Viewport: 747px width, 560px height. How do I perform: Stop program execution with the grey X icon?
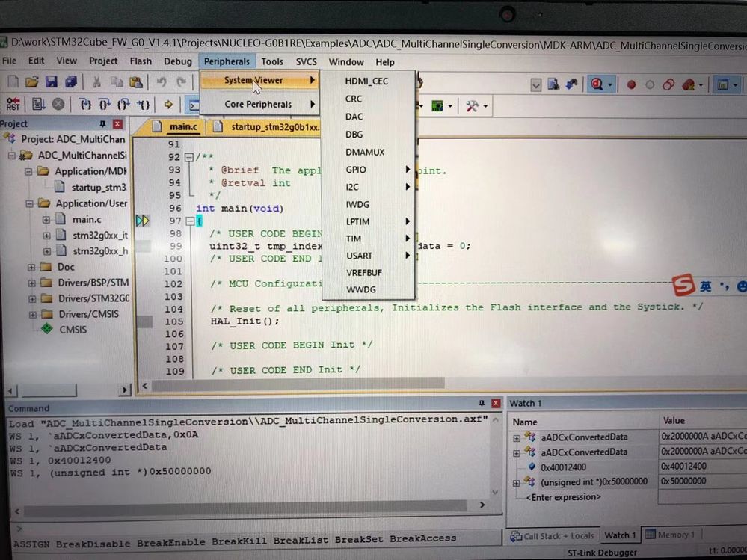click(x=58, y=104)
